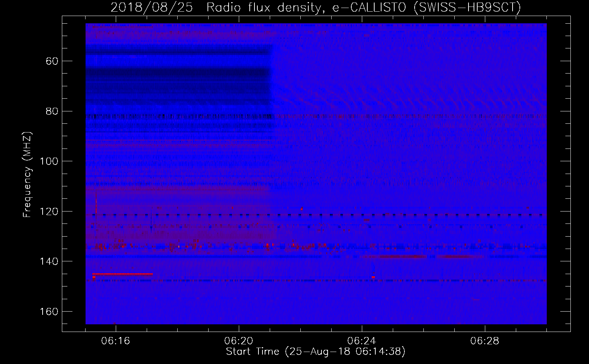Image resolution: width=589 pixels, height=364 pixels.
Task: Click the 120 frequency tick label
Action: (49, 211)
